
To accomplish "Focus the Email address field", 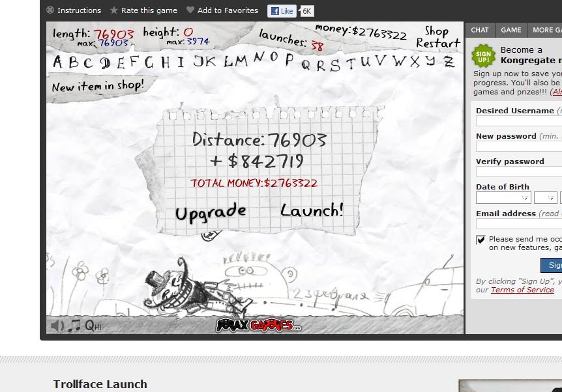I will (519, 224).
